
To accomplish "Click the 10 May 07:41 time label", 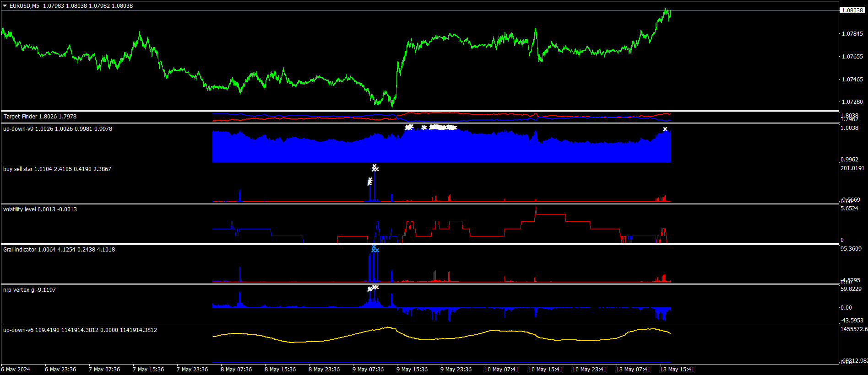I will click(501, 370).
